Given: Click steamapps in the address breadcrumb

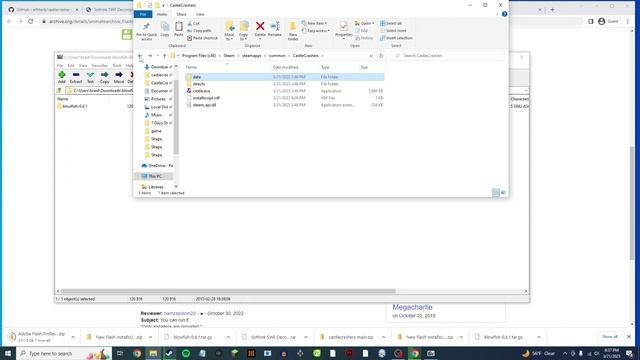Looking at the screenshot, I should [x=251, y=56].
